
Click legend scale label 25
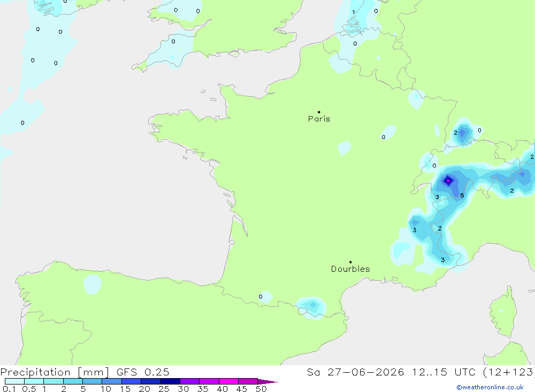164,389
